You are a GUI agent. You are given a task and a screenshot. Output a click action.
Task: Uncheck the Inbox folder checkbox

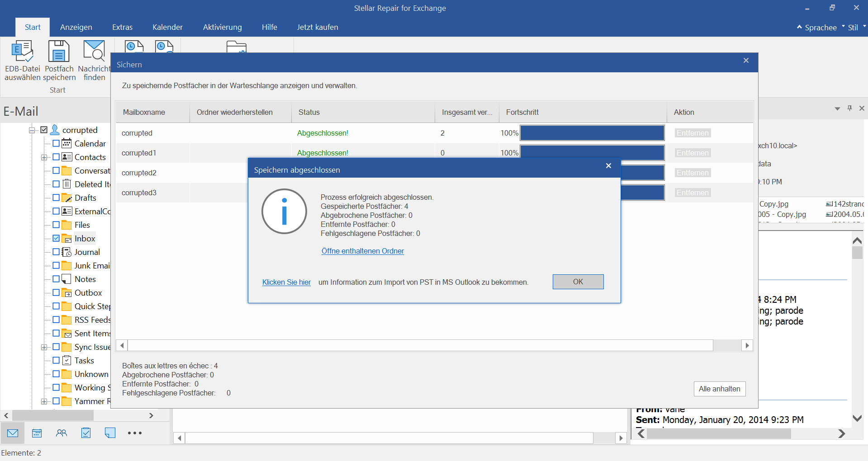point(56,238)
